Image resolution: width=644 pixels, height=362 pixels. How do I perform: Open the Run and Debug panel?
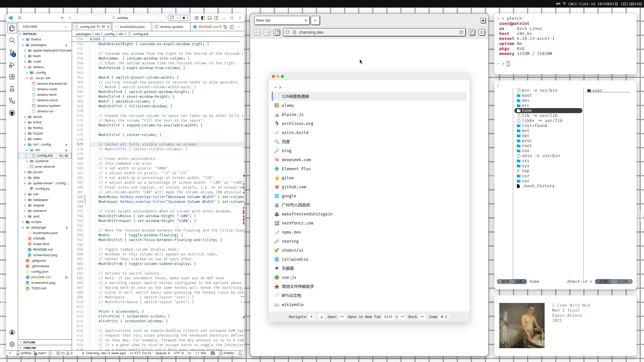(12, 65)
